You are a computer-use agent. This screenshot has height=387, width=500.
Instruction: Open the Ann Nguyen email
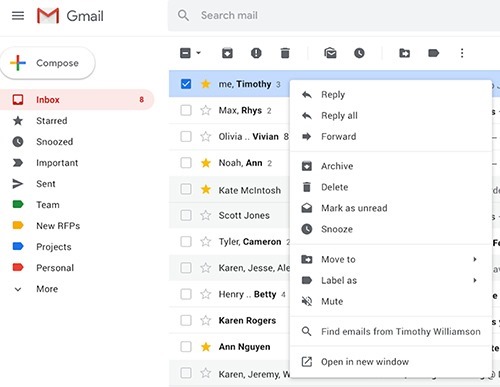pos(244,347)
